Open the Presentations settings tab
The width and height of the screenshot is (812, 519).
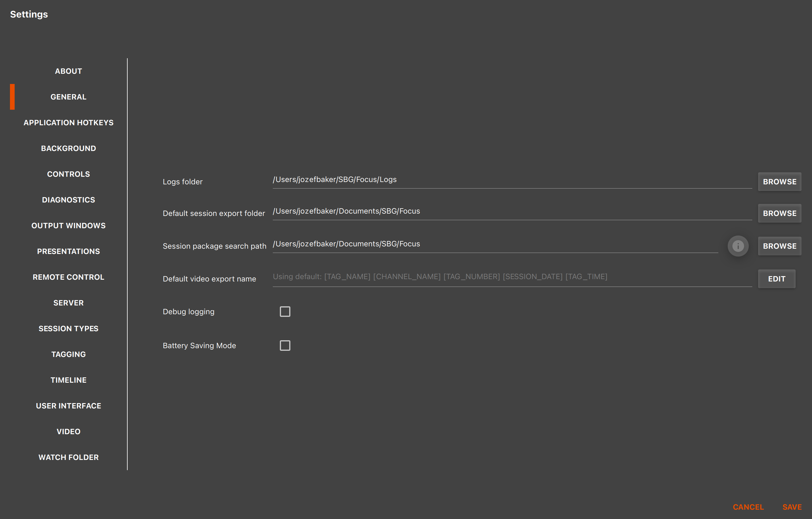[x=68, y=251]
